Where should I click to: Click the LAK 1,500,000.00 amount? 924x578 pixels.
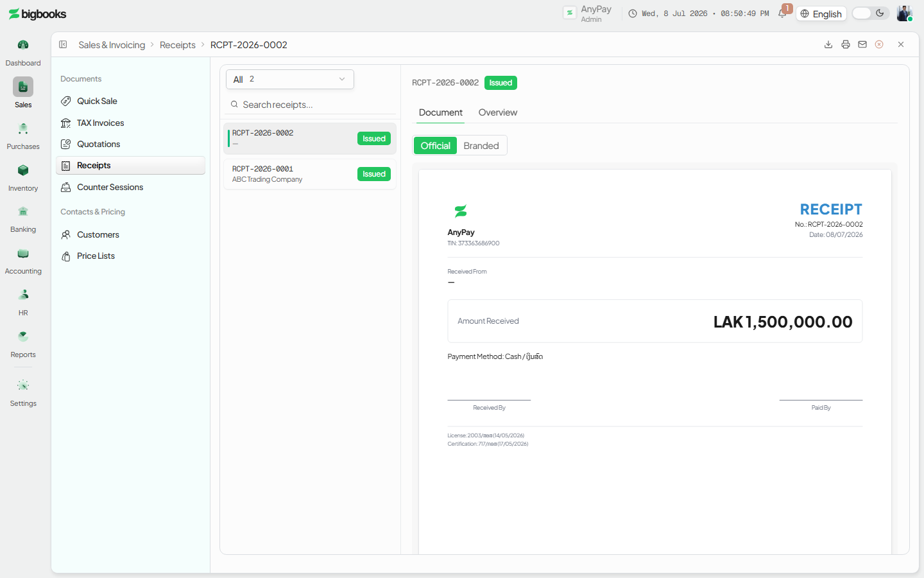[783, 322]
